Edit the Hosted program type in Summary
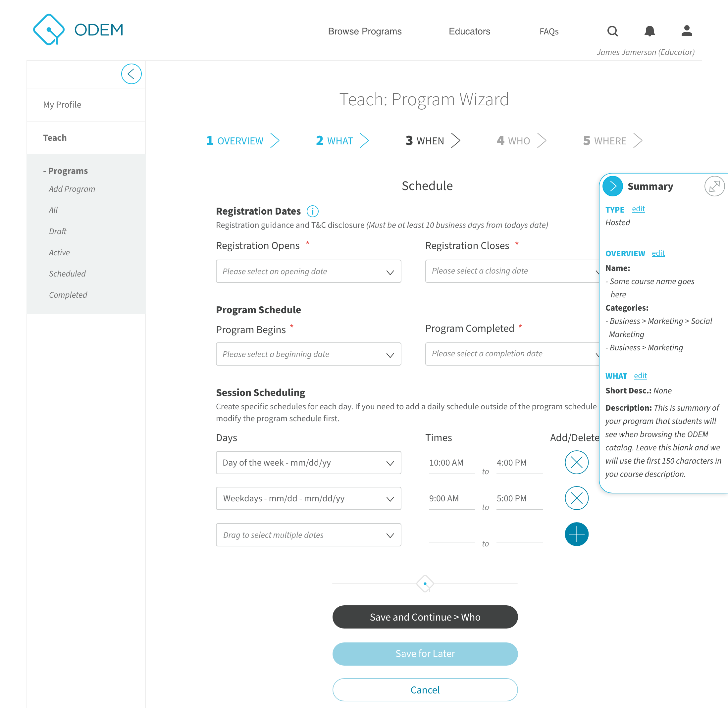Viewport: 728px width, 708px height. pyautogui.click(x=638, y=209)
